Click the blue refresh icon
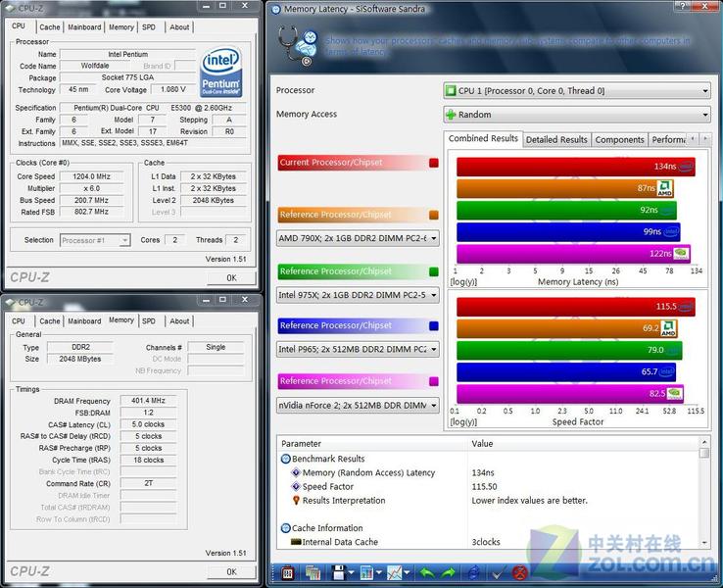Image resolution: width=723 pixels, height=588 pixels. click(x=473, y=573)
